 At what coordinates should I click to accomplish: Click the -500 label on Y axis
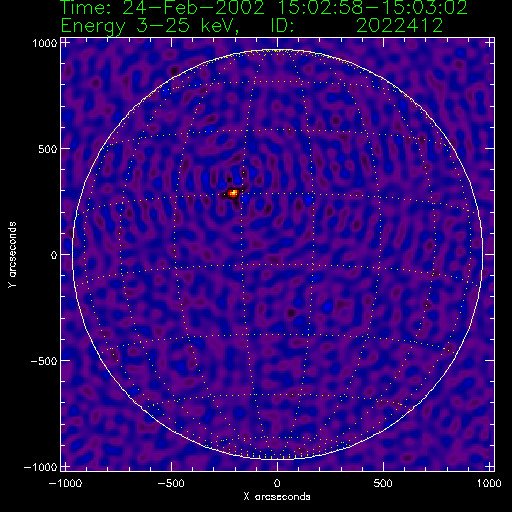tap(44, 361)
